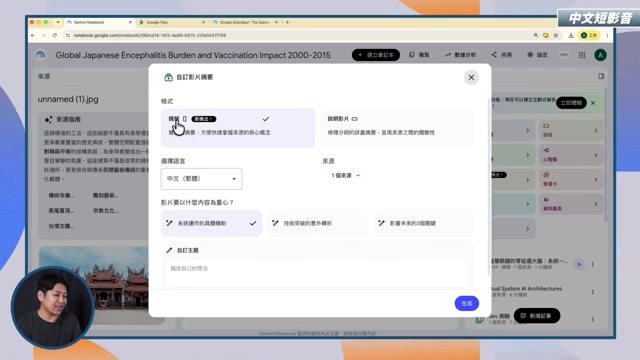
Task: Click the browser address bar URL
Action: click(149, 36)
